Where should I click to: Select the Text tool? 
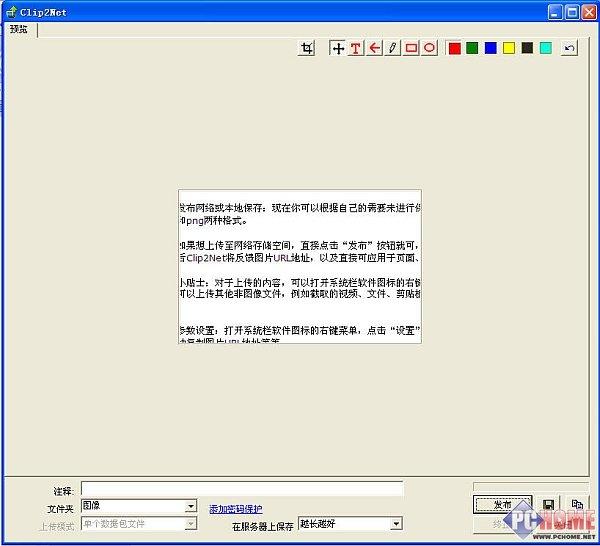coord(356,48)
